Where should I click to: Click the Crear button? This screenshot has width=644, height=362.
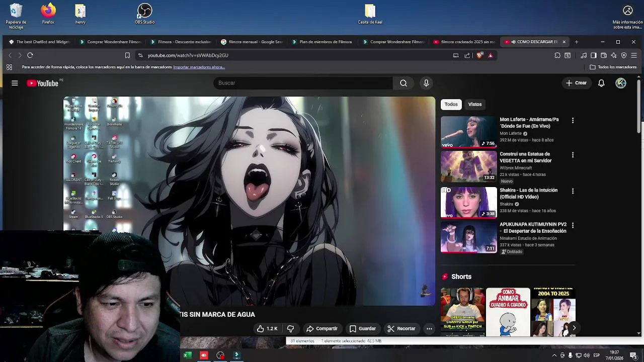[576, 83]
